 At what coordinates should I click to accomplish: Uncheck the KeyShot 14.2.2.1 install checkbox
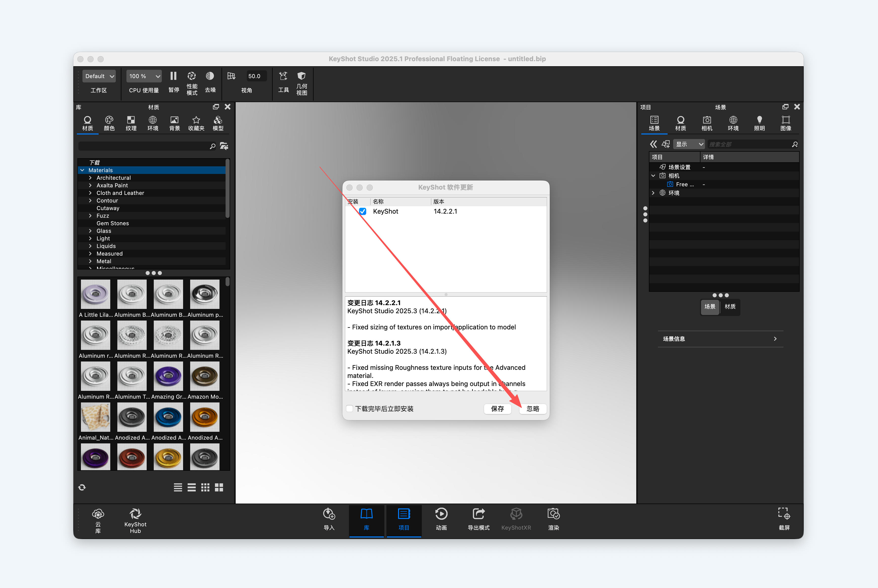click(x=363, y=212)
